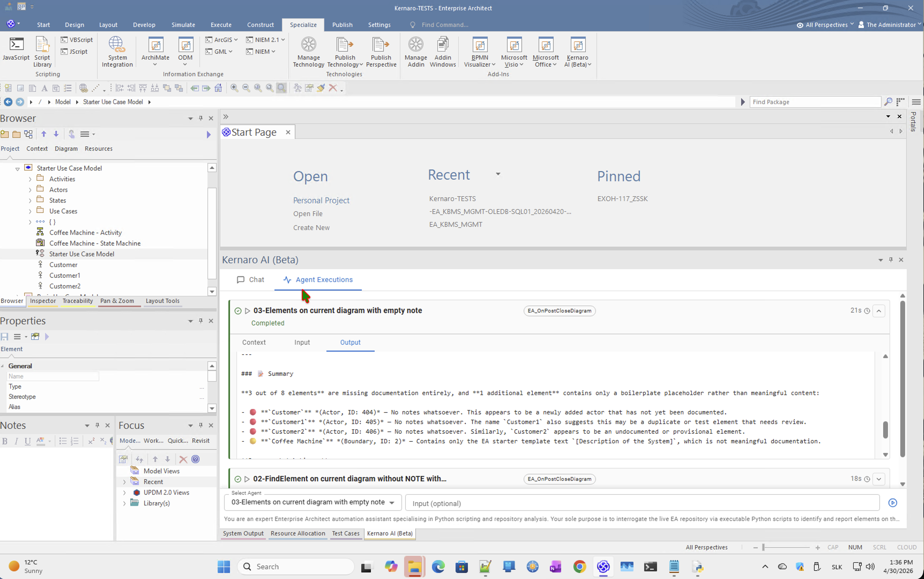The width and height of the screenshot is (924, 579).
Task: Expand the Use Cases package
Action: pyautogui.click(x=30, y=211)
